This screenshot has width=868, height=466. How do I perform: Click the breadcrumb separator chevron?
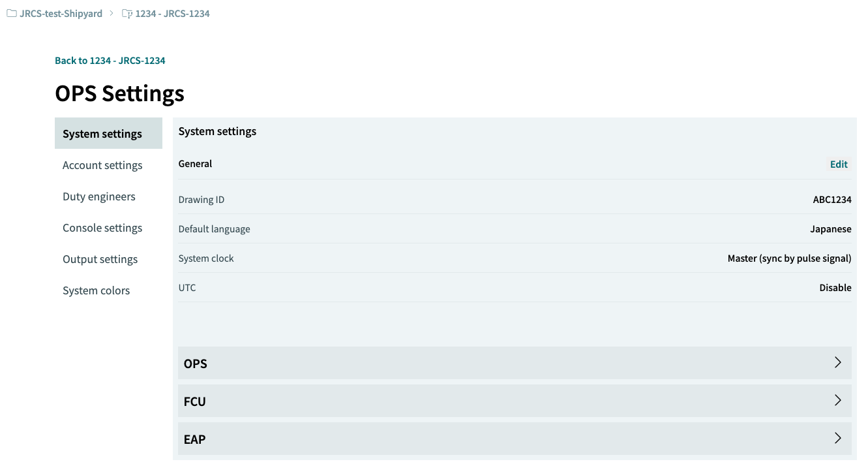(112, 13)
